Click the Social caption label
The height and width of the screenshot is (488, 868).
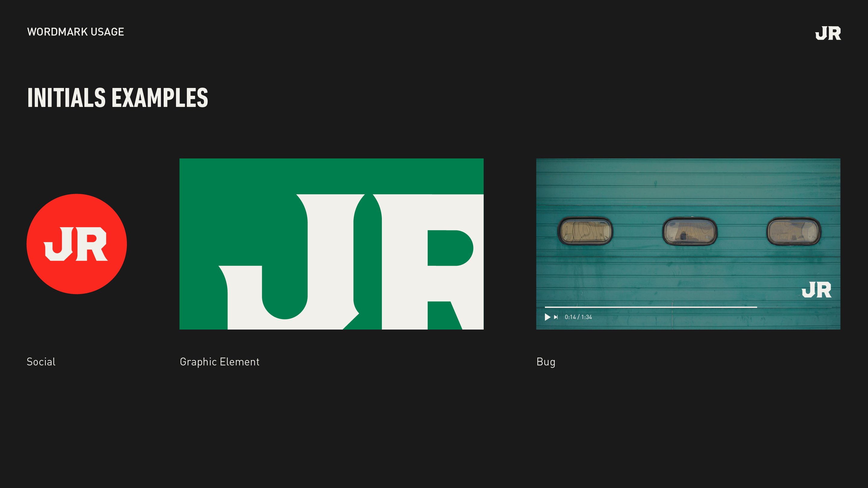pos(41,362)
